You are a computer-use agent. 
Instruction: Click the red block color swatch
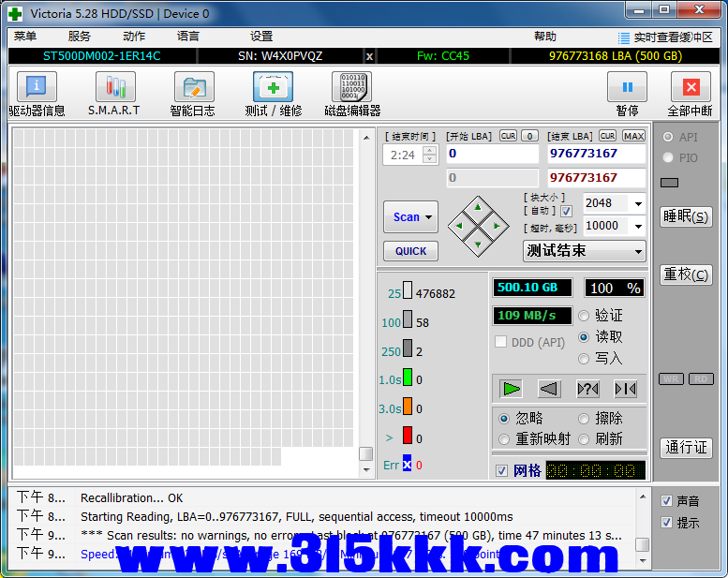[408, 435]
